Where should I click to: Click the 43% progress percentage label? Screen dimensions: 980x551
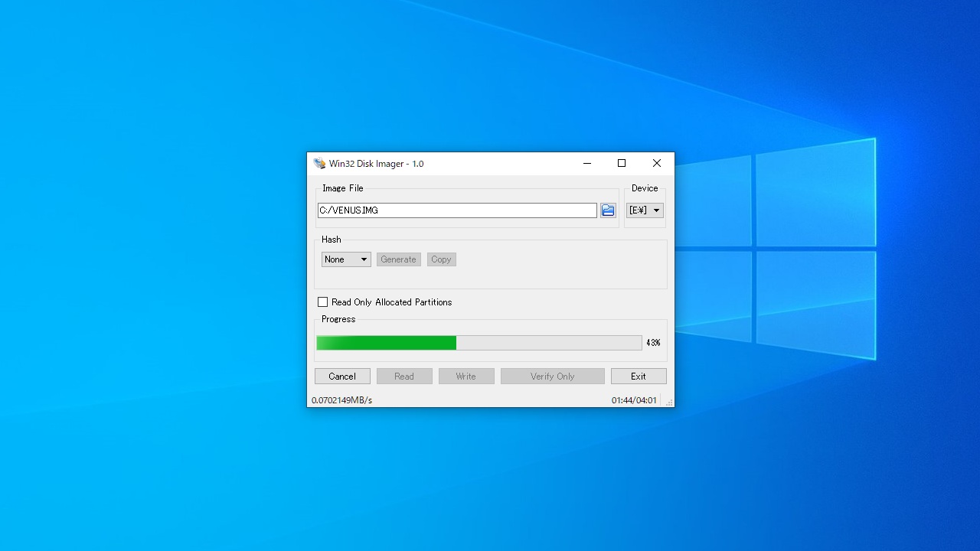point(653,343)
